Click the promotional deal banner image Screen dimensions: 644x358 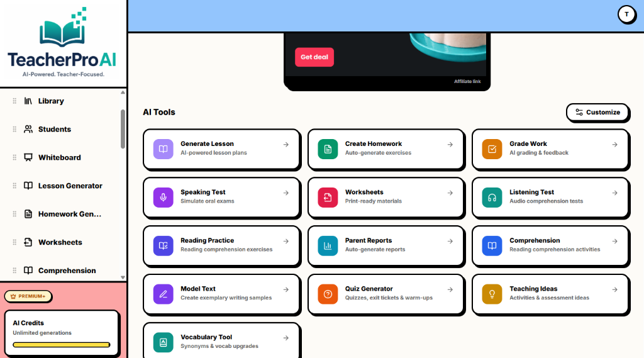click(x=387, y=55)
